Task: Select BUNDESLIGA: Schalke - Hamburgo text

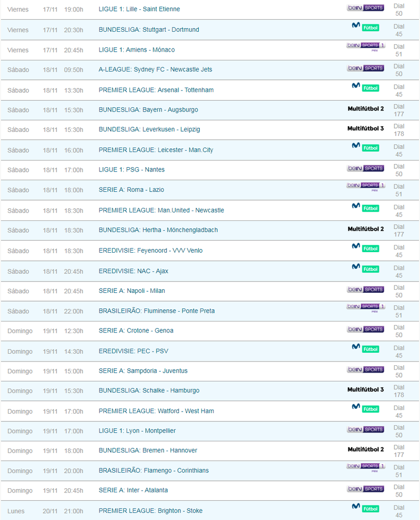Action: (x=149, y=390)
